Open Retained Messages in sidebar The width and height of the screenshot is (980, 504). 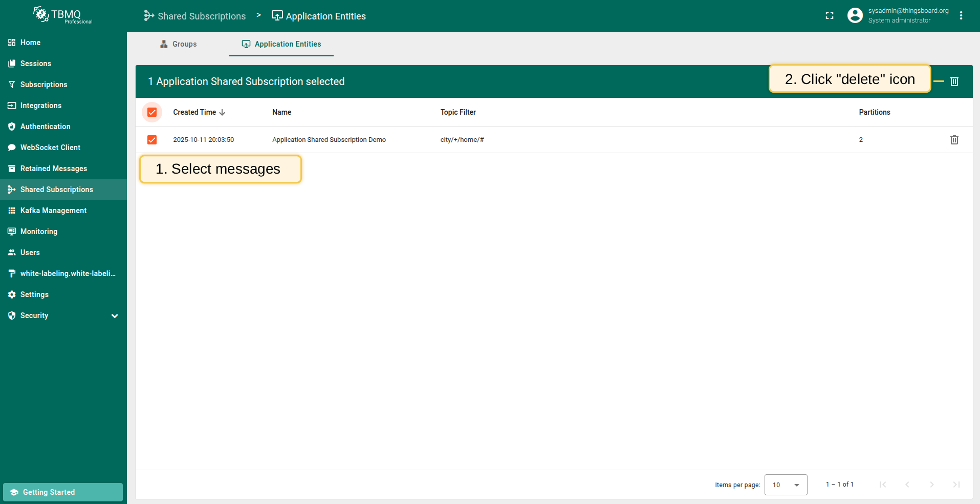(x=53, y=169)
